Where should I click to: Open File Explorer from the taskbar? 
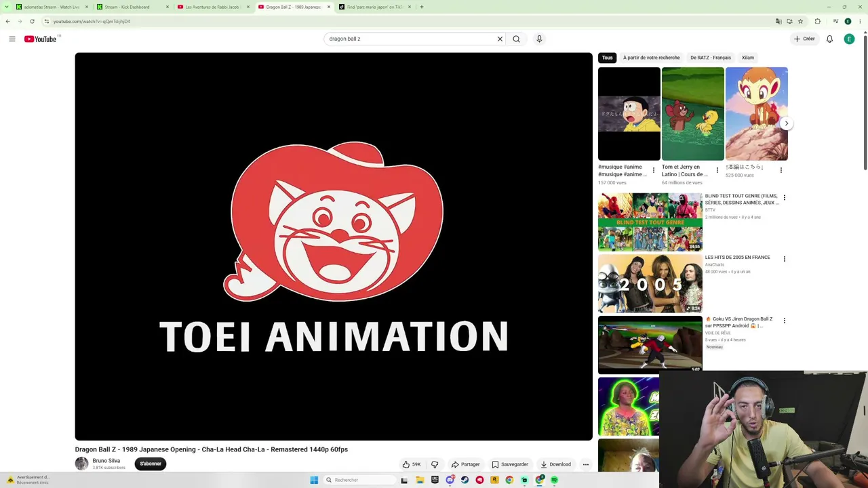coord(420,480)
